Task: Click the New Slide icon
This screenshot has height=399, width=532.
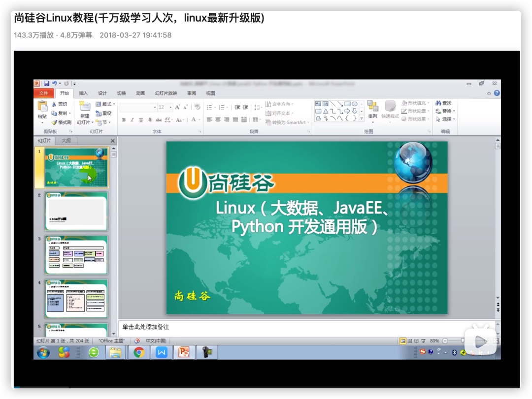Action: pyautogui.click(x=84, y=107)
